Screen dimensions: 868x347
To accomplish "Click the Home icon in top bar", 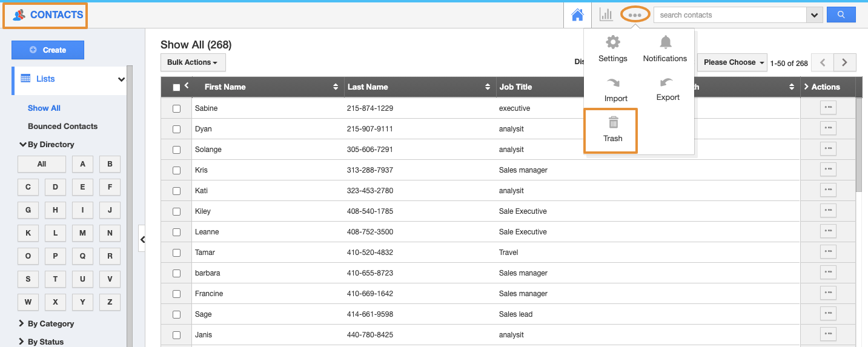I will point(577,15).
